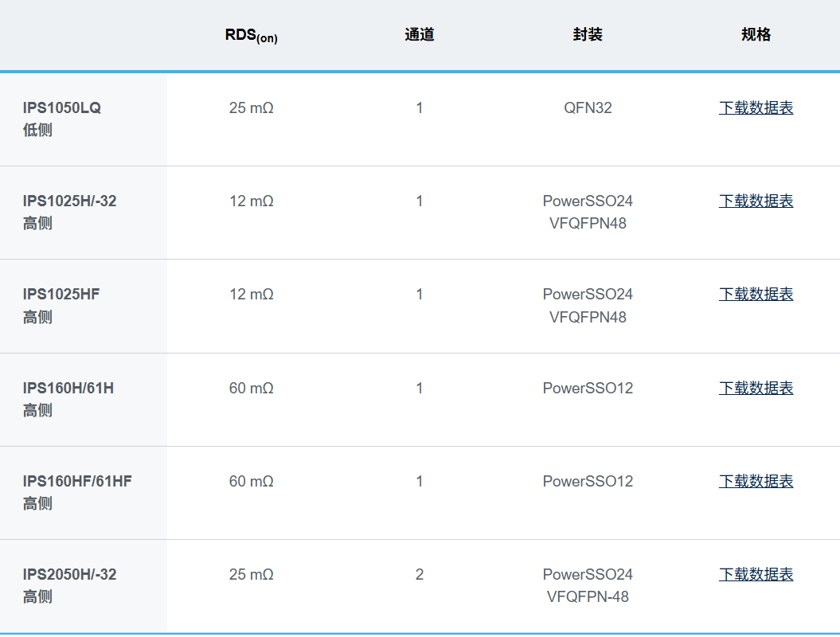Viewport: 840px width, 637px height.
Task: Click the 12 mΩ value for IPS1025H/-32
Action: (252, 201)
